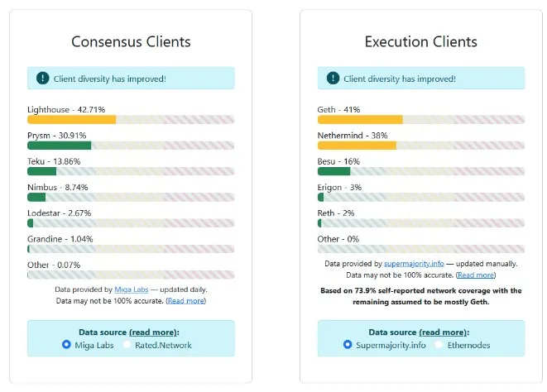Select the Supermajority.info data source
This screenshot has height=392, width=547.
coord(348,345)
